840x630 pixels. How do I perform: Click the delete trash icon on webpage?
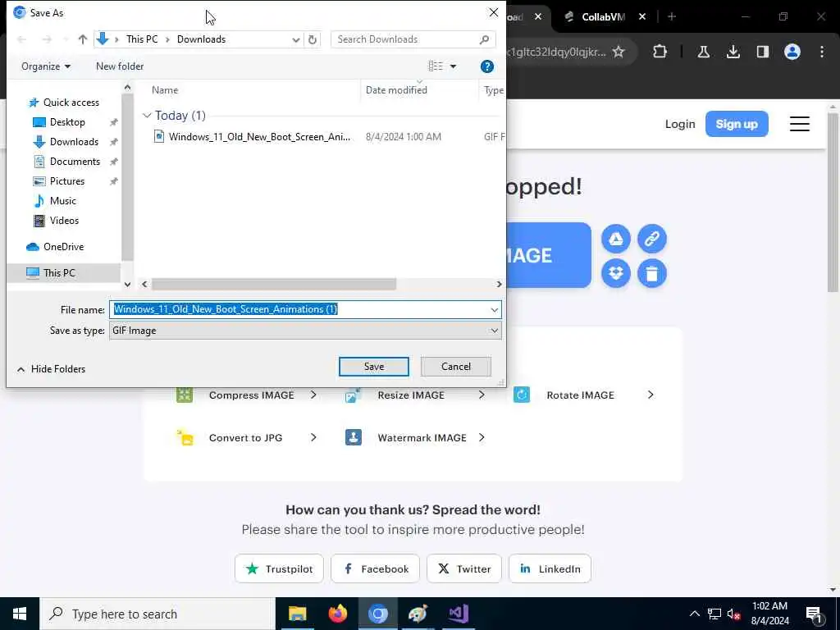coord(652,273)
